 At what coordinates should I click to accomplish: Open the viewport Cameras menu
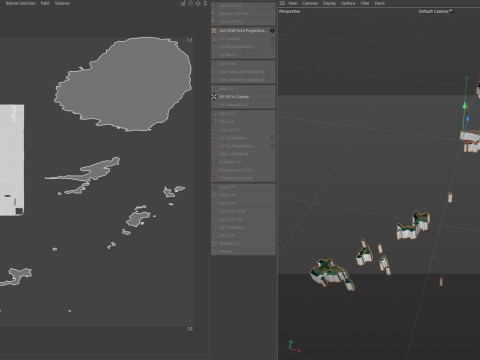tap(310, 3)
